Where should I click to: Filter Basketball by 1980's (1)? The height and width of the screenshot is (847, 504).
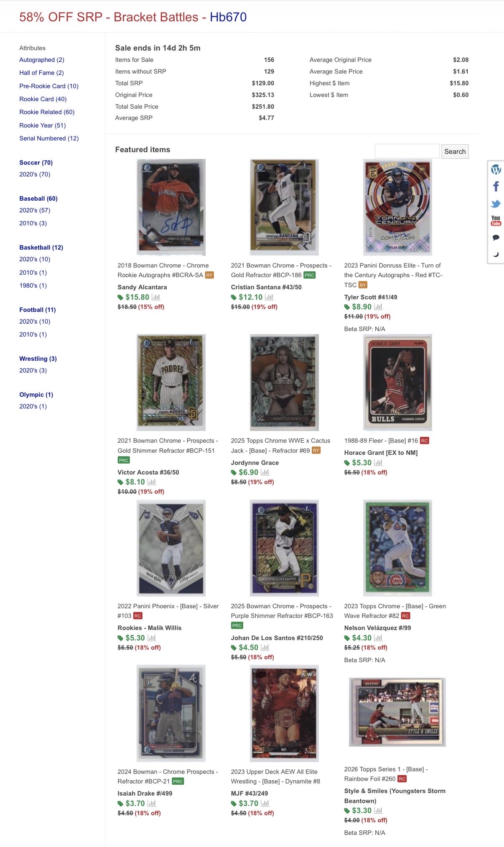(x=33, y=286)
